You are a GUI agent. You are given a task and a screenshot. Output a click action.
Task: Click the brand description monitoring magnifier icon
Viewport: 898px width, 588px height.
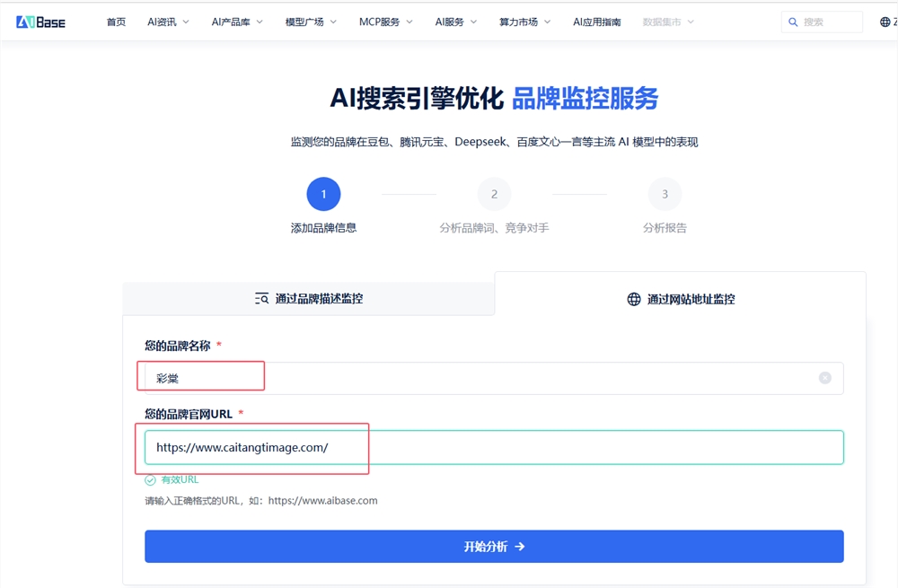pos(260,297)
